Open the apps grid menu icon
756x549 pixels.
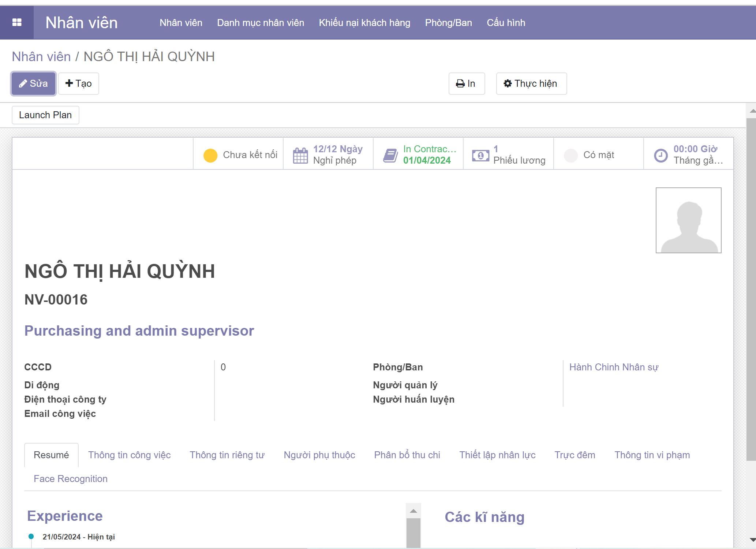(17, 23)
